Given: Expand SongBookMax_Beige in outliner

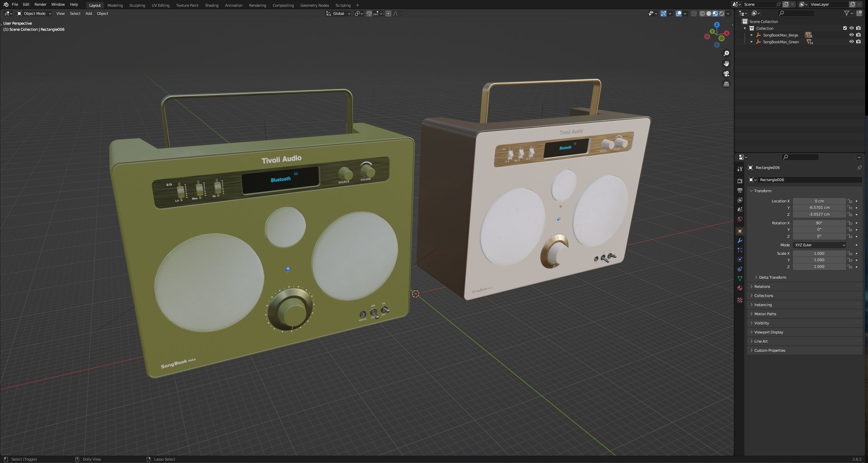Looking at the screenshot, I should click(751, 35).
